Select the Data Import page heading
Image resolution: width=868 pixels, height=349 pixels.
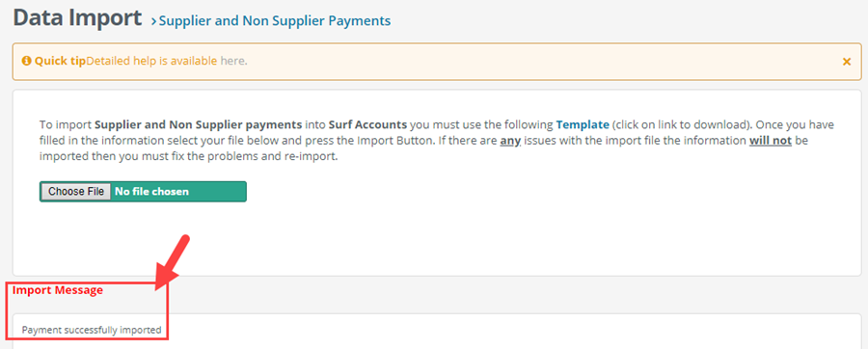[77, 17]
